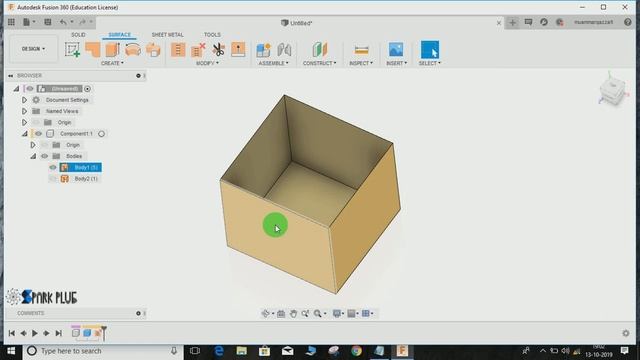Select the Untitled document tab
The image size is (640, 360).
[297, 23]
